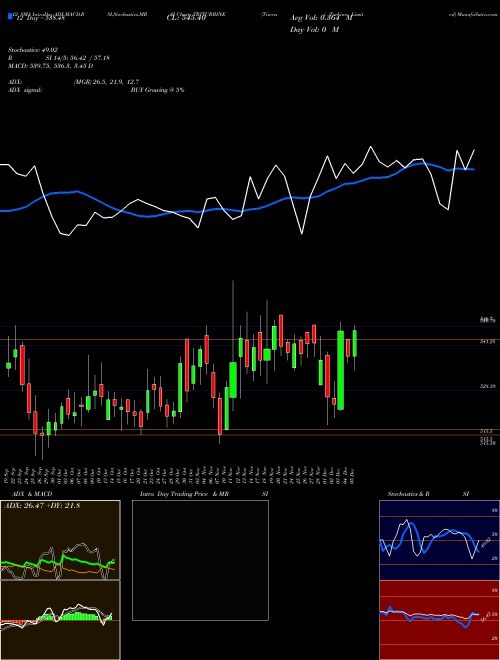
Task: Open the MACD histogram chart panel
Action: click(60, 620)
